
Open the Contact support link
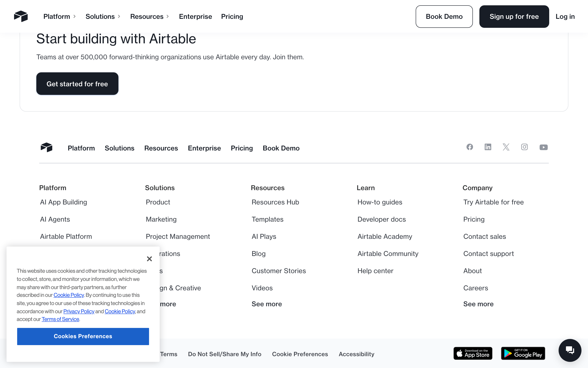click(x=489, y=254)
